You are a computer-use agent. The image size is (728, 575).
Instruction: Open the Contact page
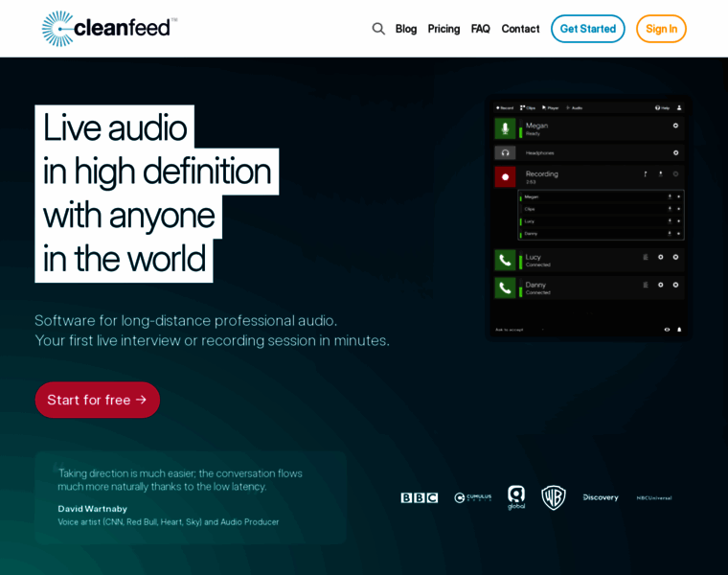(520, 29)
